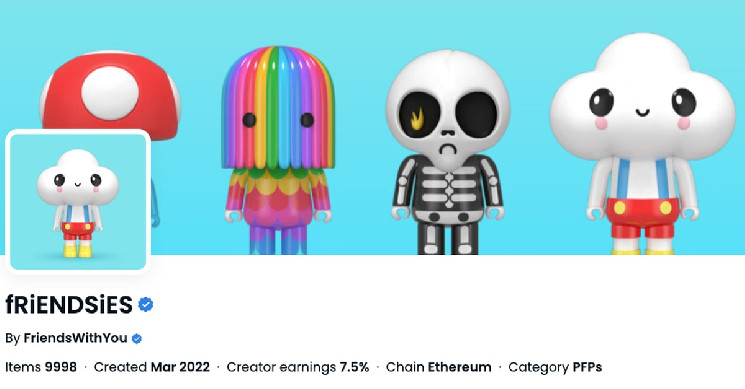Screen dimensions: 745x389
Task: Click the verified badge beside fRiENDSiES title
Action: [146, 304]
